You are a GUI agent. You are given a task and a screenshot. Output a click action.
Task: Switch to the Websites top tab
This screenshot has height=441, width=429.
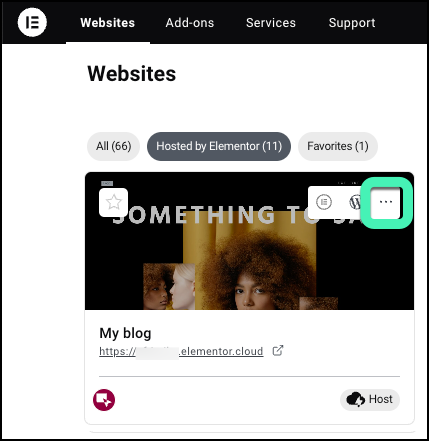click(108, 23)
